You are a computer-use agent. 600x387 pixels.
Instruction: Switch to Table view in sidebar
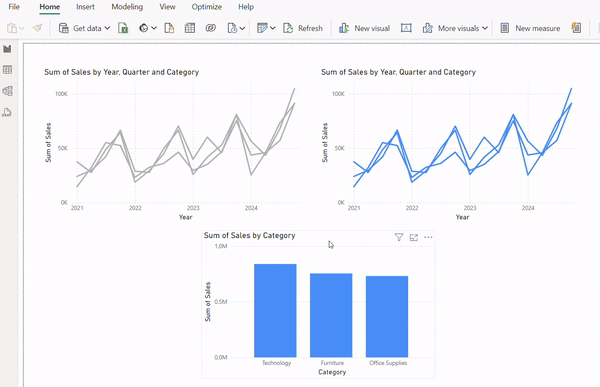pyautogui.click(x=7, y=70)
